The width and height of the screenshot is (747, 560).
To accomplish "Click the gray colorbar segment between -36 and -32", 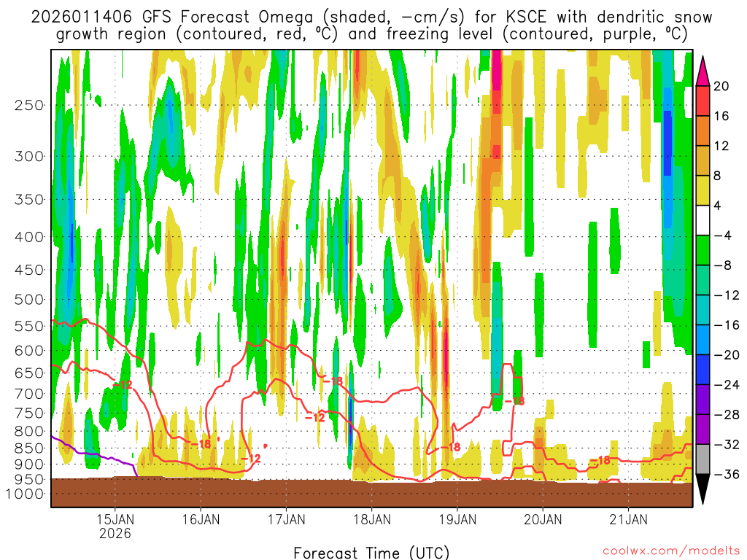I will (x=703, y=459).
